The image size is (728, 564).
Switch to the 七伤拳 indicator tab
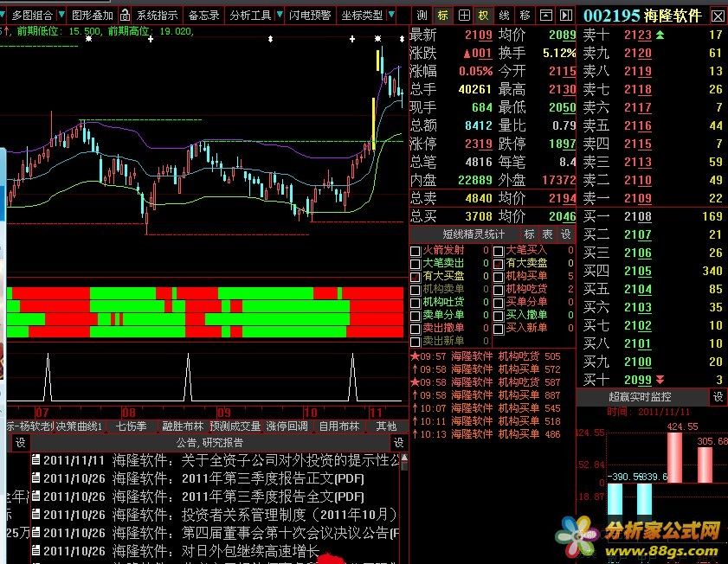(x=131, y=426)
